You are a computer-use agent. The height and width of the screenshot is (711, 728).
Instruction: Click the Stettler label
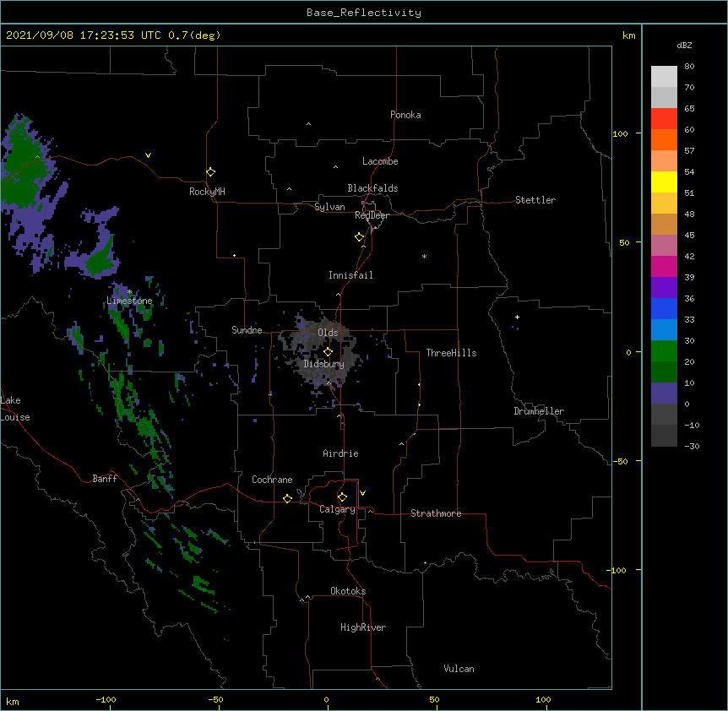(535, 200)
